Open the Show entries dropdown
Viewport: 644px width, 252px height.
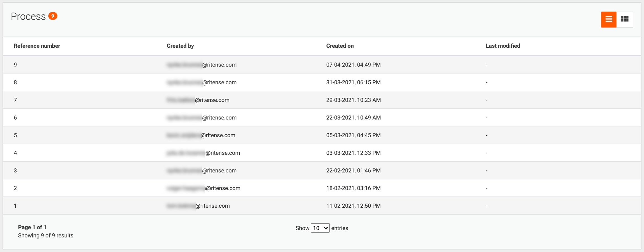pos(320,228)
